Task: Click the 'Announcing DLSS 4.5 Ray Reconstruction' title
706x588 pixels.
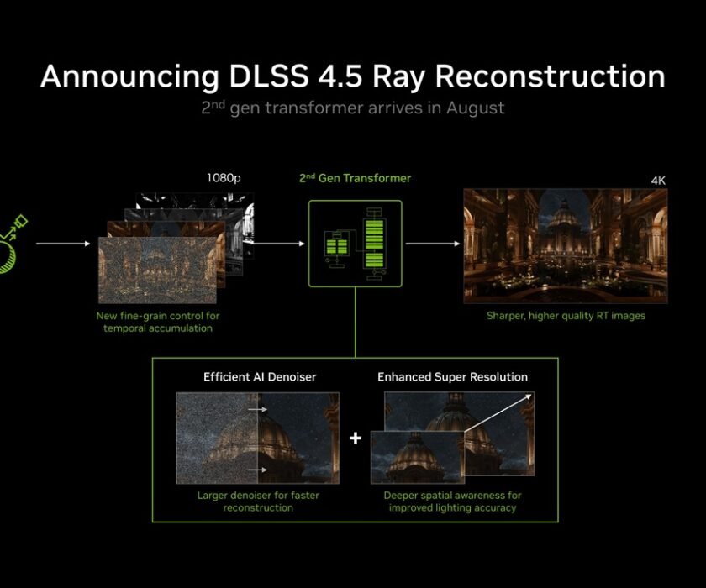Action: 353,76
